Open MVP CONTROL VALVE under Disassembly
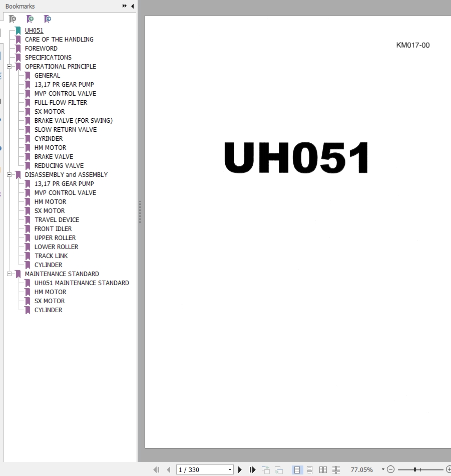The width and height of the screenshot is (451, 476). pyautogui.click(x=65, y=193)
